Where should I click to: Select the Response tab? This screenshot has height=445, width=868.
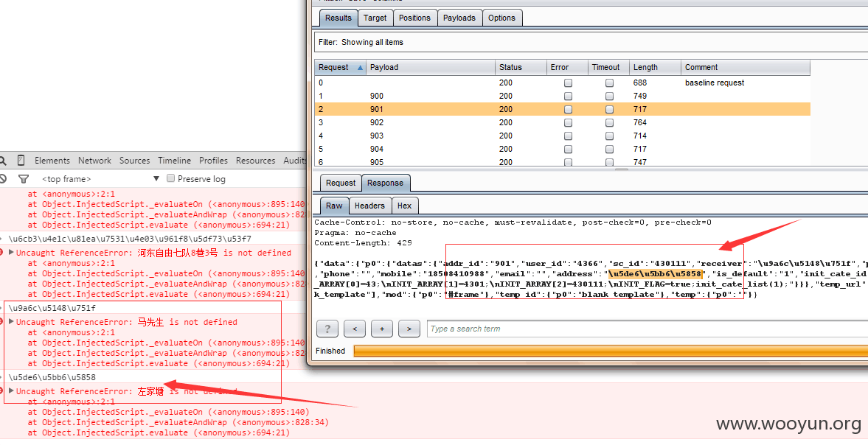pyautogui.click(x=385, y=183)
